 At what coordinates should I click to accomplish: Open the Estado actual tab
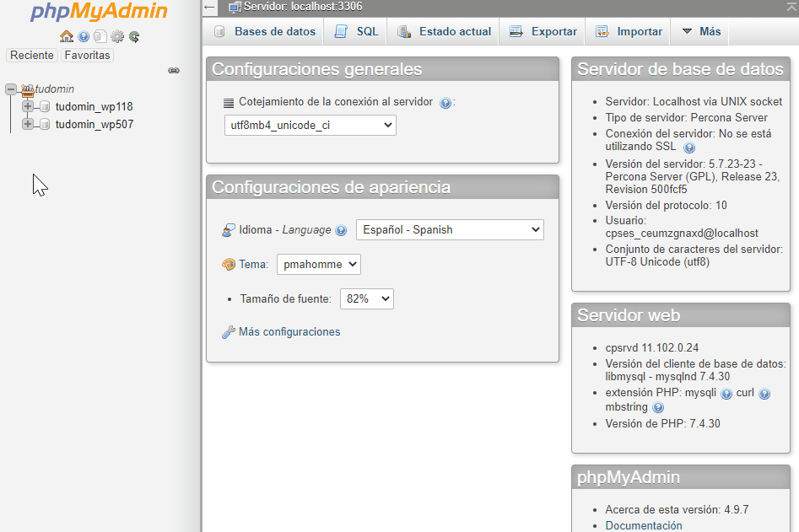click(443, 31)
